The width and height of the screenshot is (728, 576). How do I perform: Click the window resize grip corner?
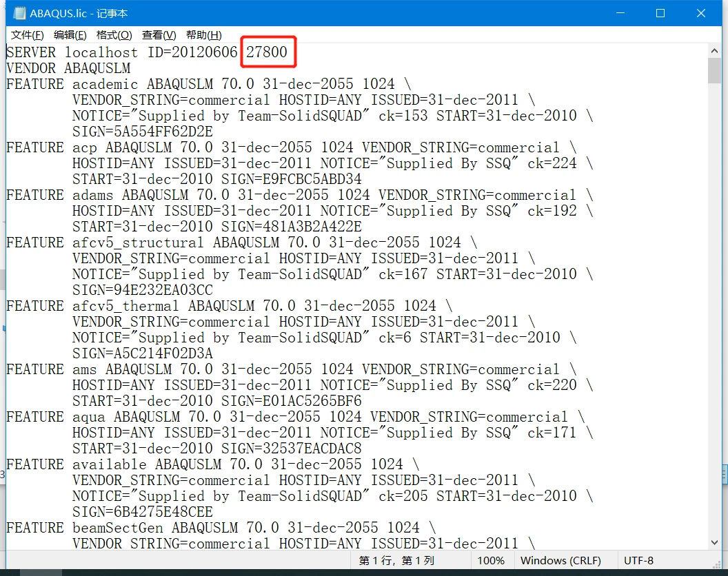coord(716,564)
